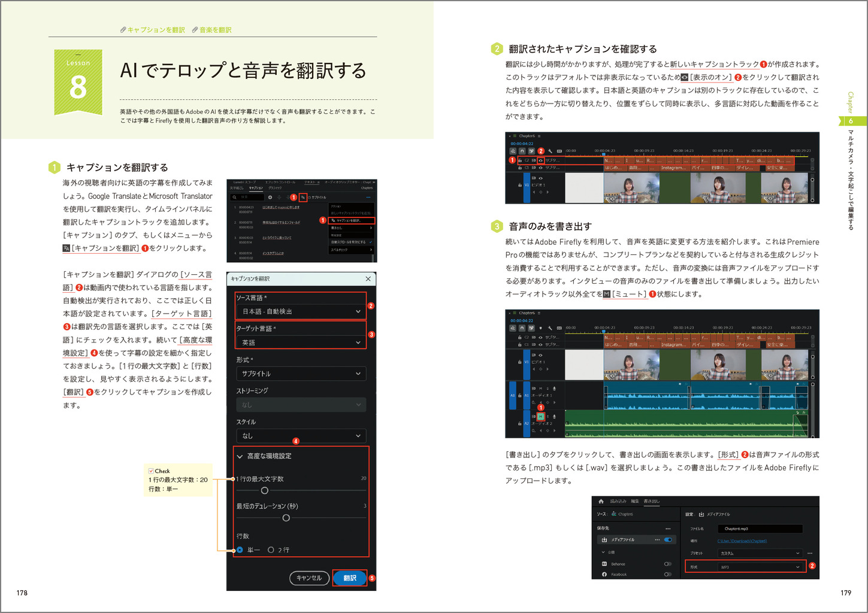The width and height of the screenshot is (868, 613).
Task: Click the ファイル名 field showing Chapter6.mp3
Action: 760,529
